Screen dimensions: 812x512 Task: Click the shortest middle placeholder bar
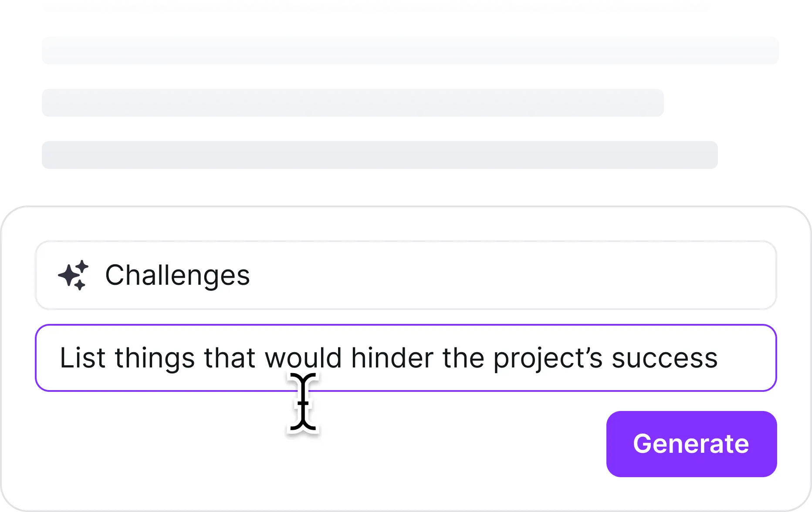tap(352, 103)
